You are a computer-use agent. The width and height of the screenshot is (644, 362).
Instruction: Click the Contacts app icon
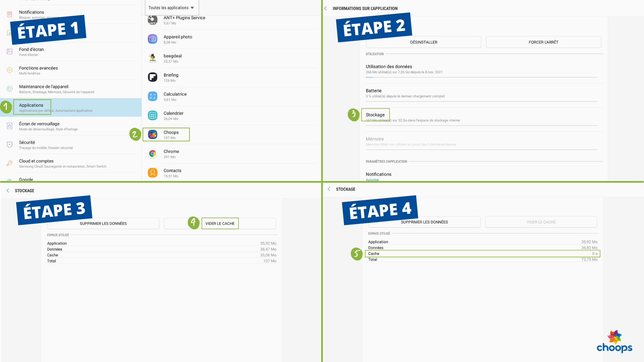coord(153,172)
